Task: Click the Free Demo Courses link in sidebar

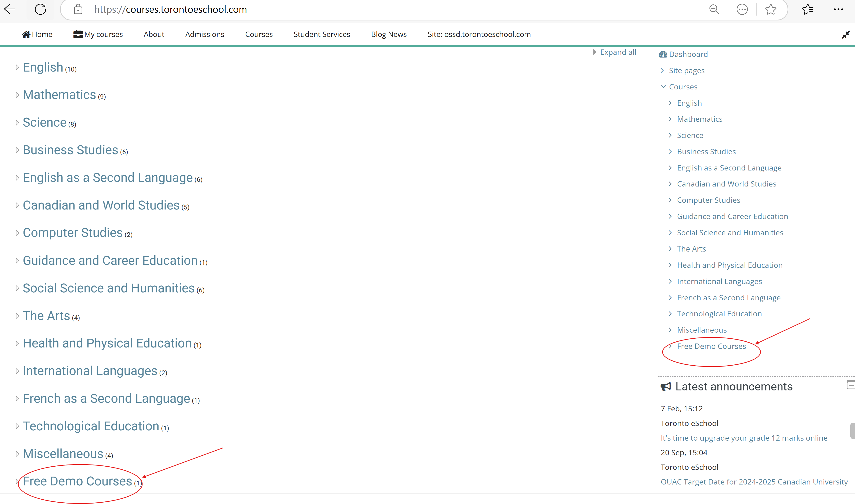Action: pos(711,346)
